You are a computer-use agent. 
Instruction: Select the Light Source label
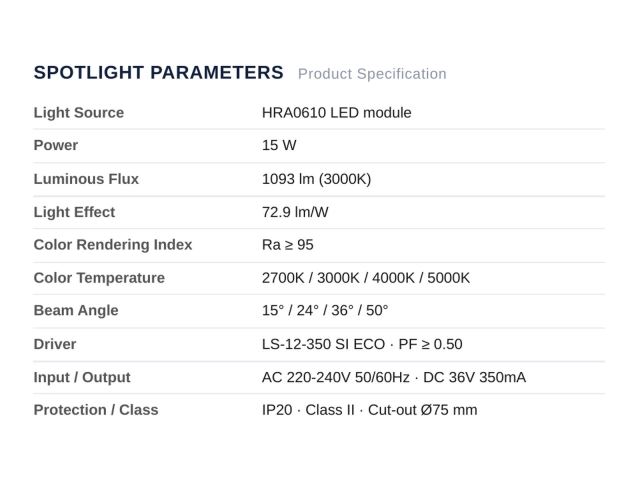click(x=79, y=113)
